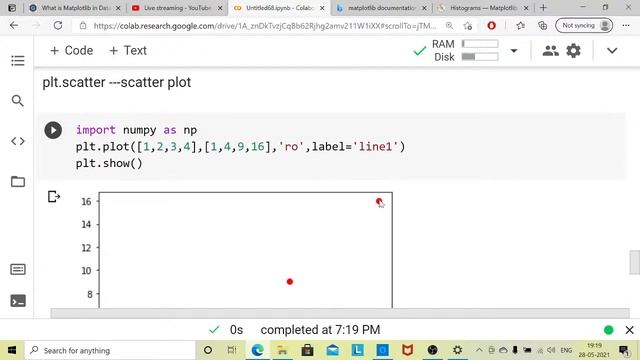Open Task View on taskbar
Viewport: 640px width, 360px height.
232,350
